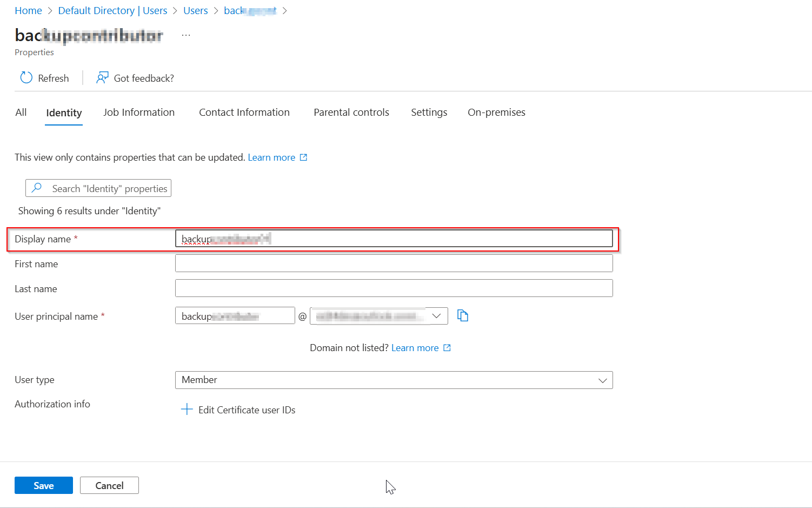
Task: Open the Learn more link about updatable properties
Action: point(271,157)
